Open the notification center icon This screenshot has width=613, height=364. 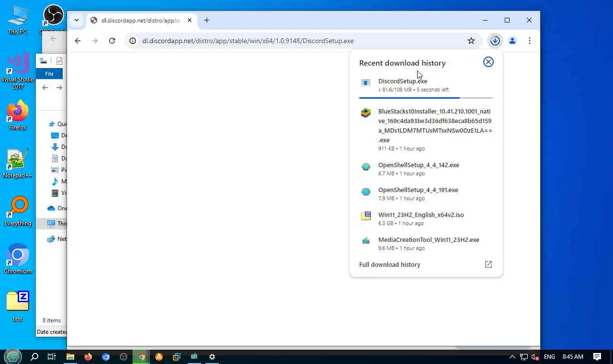[597, 357]
